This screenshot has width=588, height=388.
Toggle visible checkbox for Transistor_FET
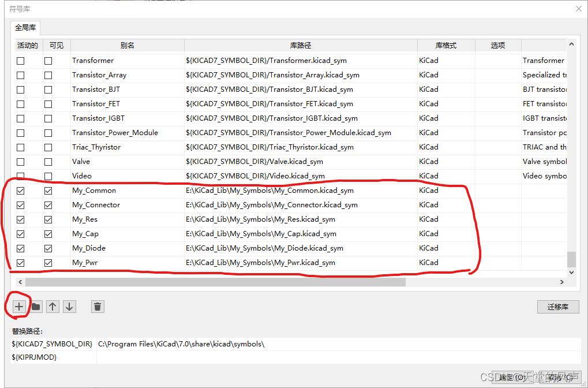(x=48, y=104)
